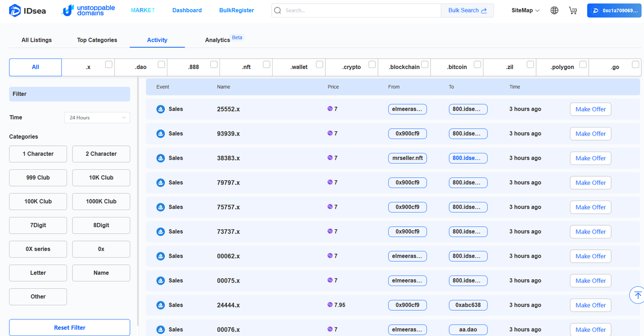Screen dimensions: 644x336
Task: Filter by 1 Character category
Action: pyautogui.click(x=38, y=154)
